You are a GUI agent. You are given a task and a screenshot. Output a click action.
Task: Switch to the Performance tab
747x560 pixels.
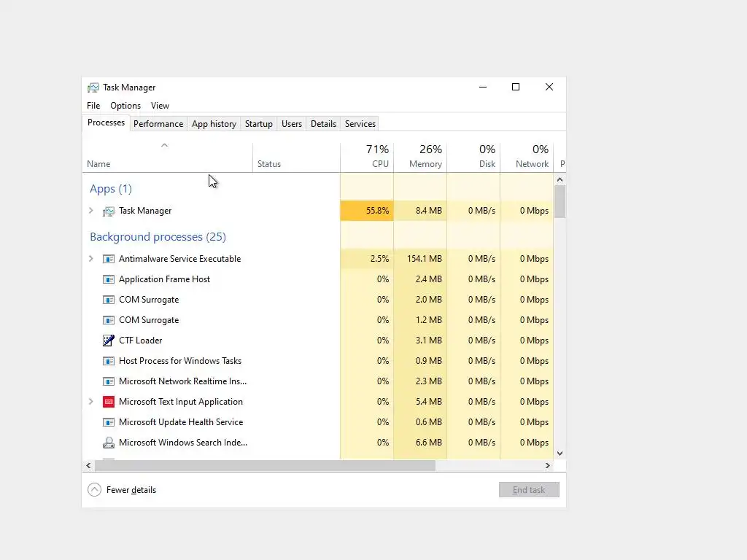[158, 124]
